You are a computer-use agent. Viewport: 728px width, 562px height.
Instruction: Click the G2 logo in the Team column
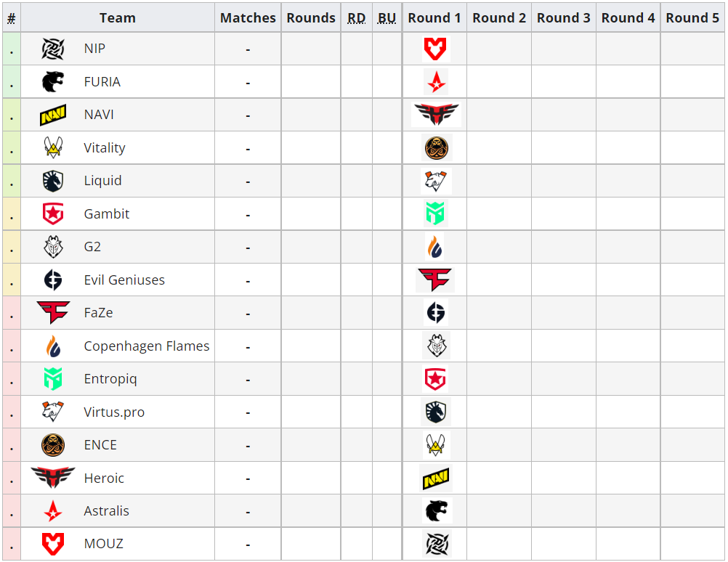[53, 247]
